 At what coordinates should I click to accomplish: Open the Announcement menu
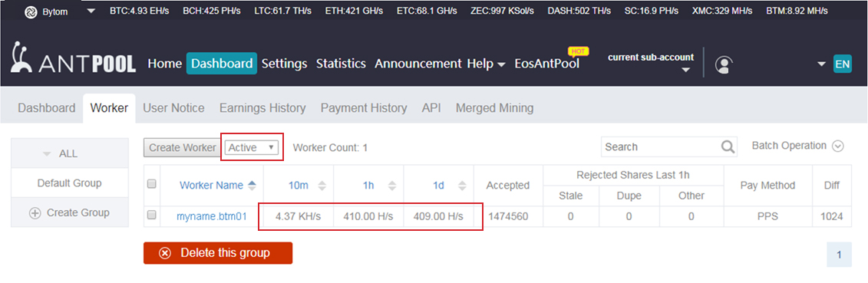click(x=418, y=64)
